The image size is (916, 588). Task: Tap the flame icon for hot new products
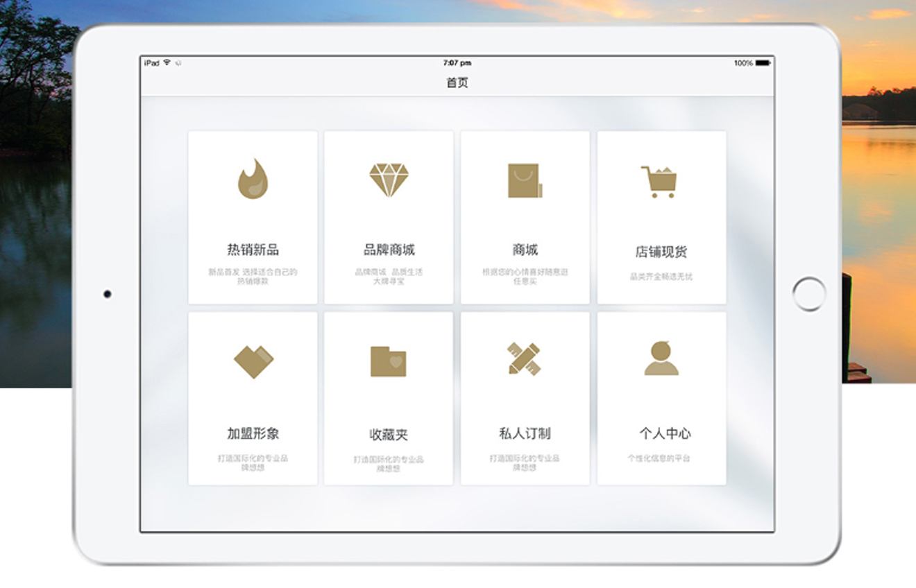(253, 180)
